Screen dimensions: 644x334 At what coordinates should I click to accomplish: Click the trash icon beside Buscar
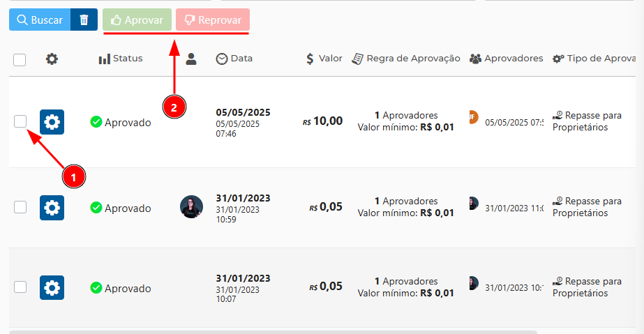pyautogui.click(x=84, y=20)
